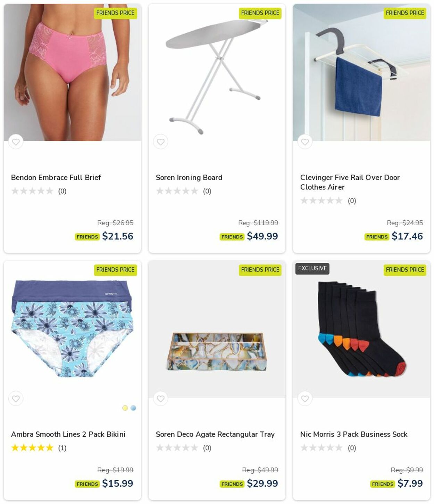The image size is (434, 504).
Task: Click heart icon on Ambra Bikini
Action: (16, 399)
